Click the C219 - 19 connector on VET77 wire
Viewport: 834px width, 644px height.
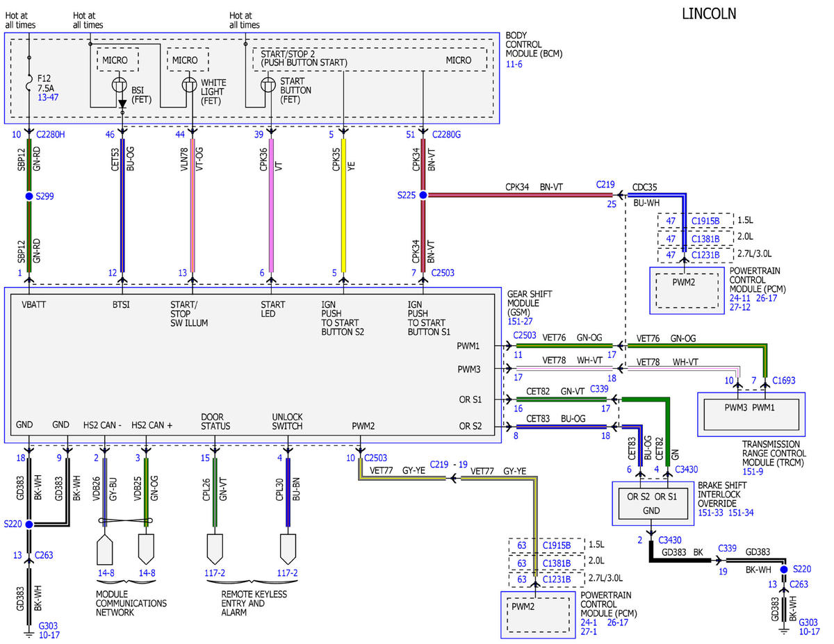pyautogui.click(x=448, y=463)
